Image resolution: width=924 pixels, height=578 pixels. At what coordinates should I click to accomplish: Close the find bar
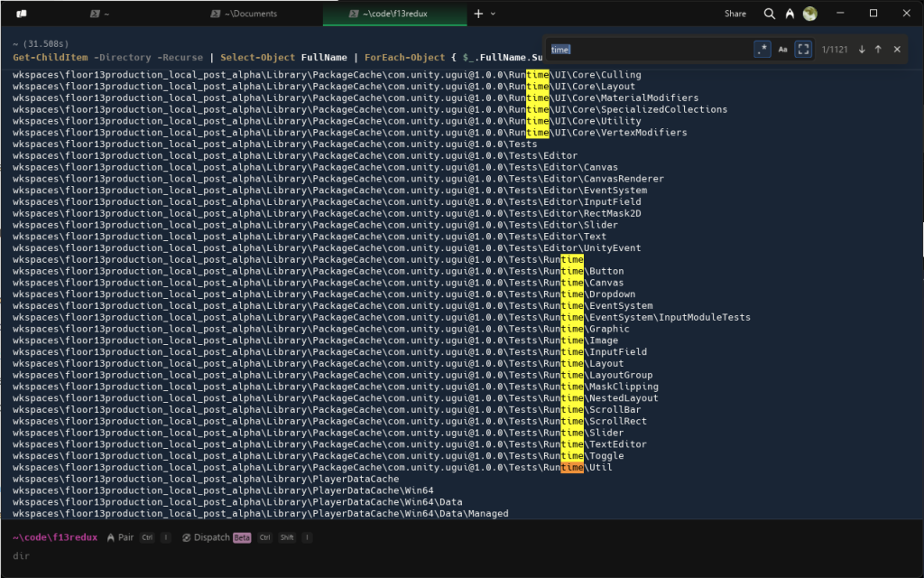point(897,50)
